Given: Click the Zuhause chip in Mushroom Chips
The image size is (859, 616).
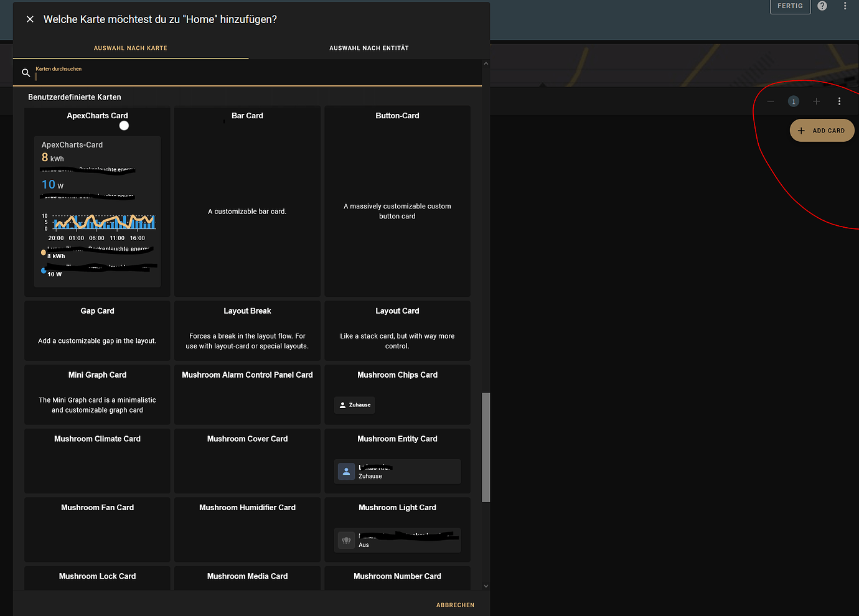Looking at the screenshot, I should (355, 405).
